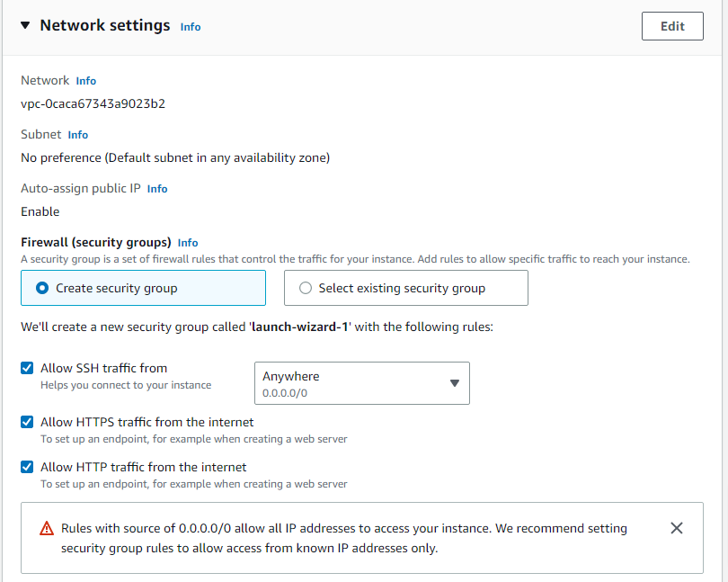Screen dimensions: 728x582
Task: Click dropdown arrow in SSH source selector
Action: (x=455, y=383)
